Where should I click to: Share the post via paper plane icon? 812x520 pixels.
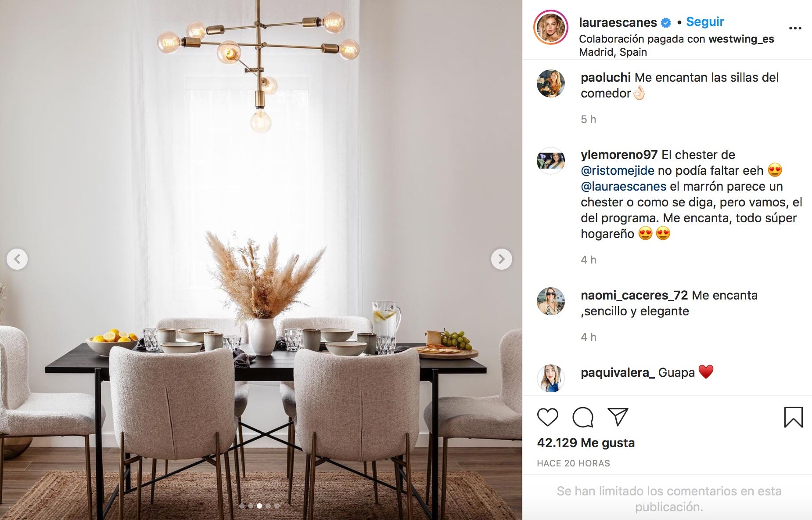click(618, 416)
